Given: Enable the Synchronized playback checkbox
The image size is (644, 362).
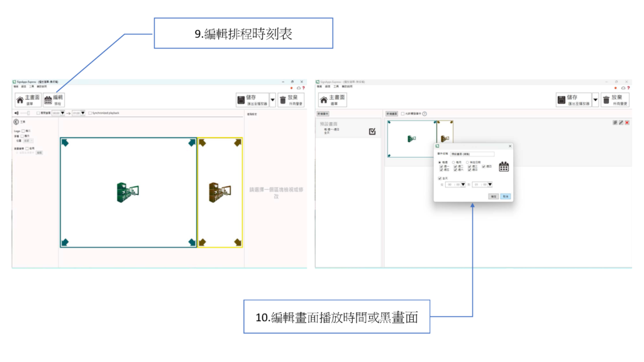Looking at the screenshot, I should (90, 113).
